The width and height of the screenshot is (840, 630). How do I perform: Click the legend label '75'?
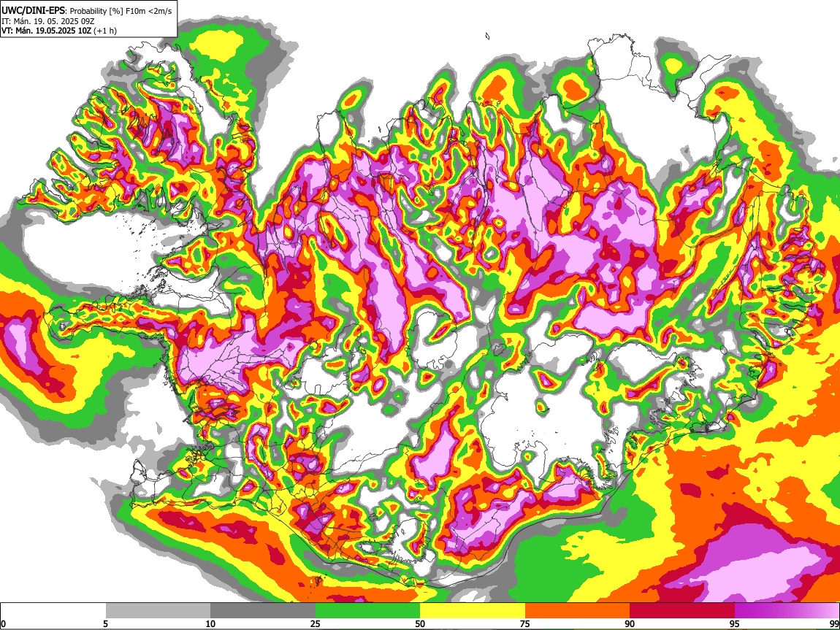[x=525, y=623]
